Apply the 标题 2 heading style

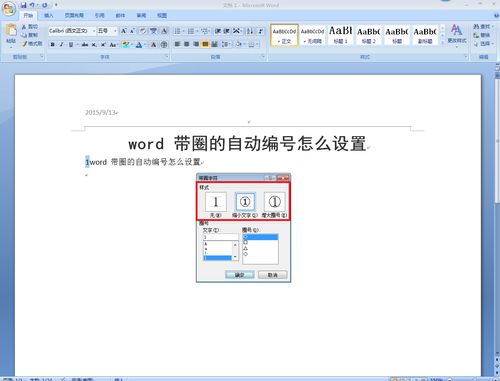click(x=368, y=35)
